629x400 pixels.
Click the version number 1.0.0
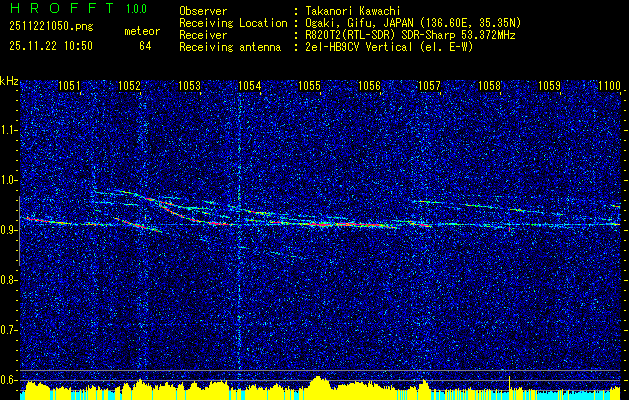coord(136,8)
